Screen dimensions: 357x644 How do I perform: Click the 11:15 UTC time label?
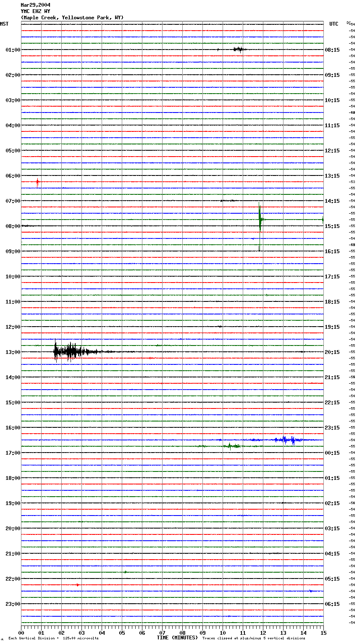click(332, 126)
